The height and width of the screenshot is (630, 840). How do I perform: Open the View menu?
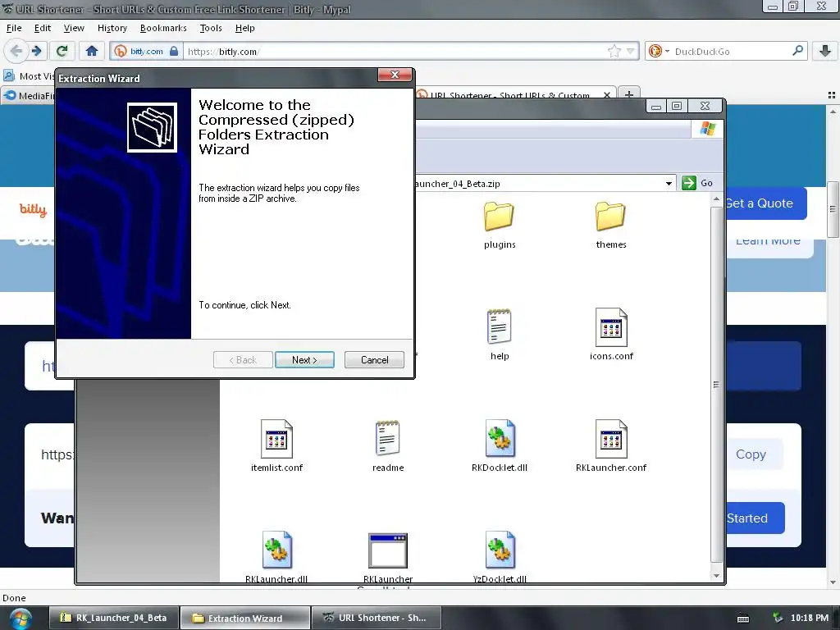tap(74, 28)
